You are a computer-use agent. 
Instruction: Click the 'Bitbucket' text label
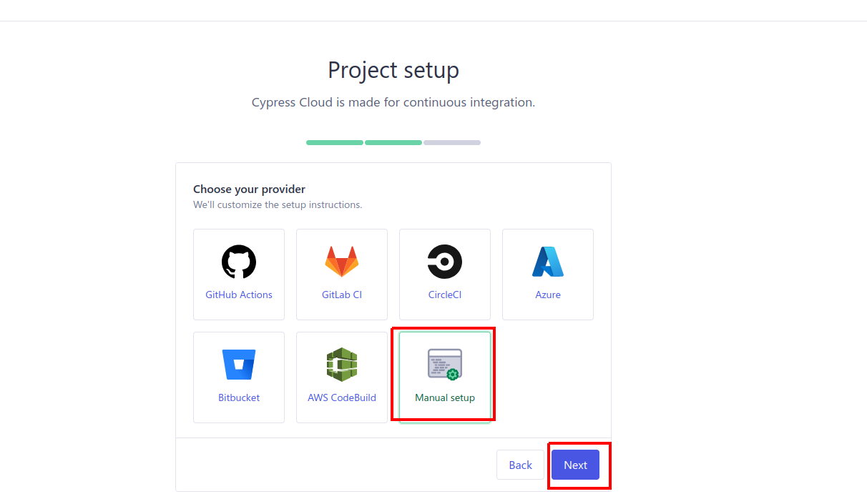239,397
